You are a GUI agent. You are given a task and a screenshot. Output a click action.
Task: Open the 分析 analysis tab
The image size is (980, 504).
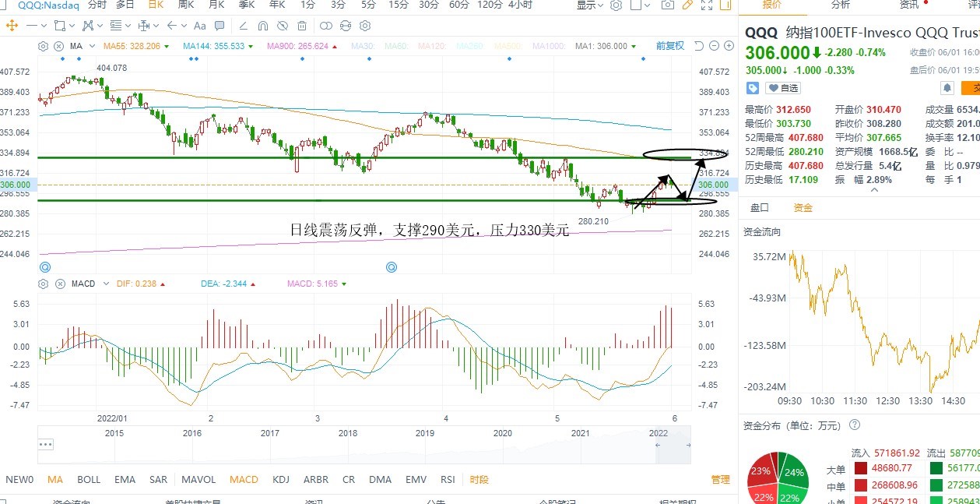pyautogui.click(x=841, y=5)
